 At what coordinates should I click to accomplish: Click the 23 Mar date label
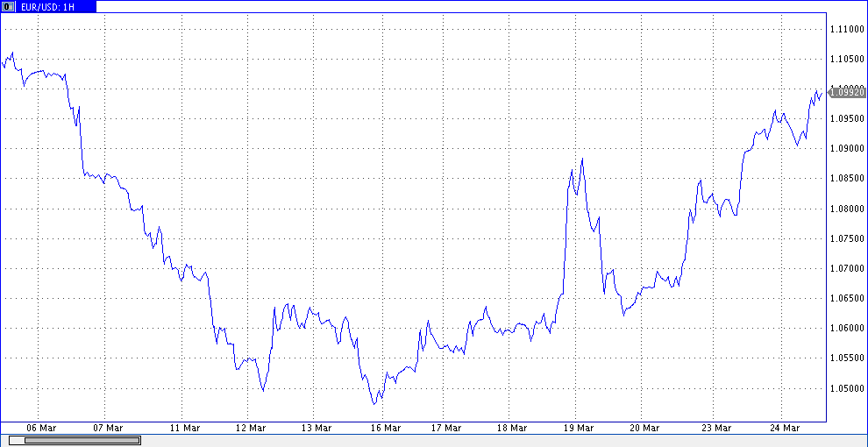click(x=715, y=429)
